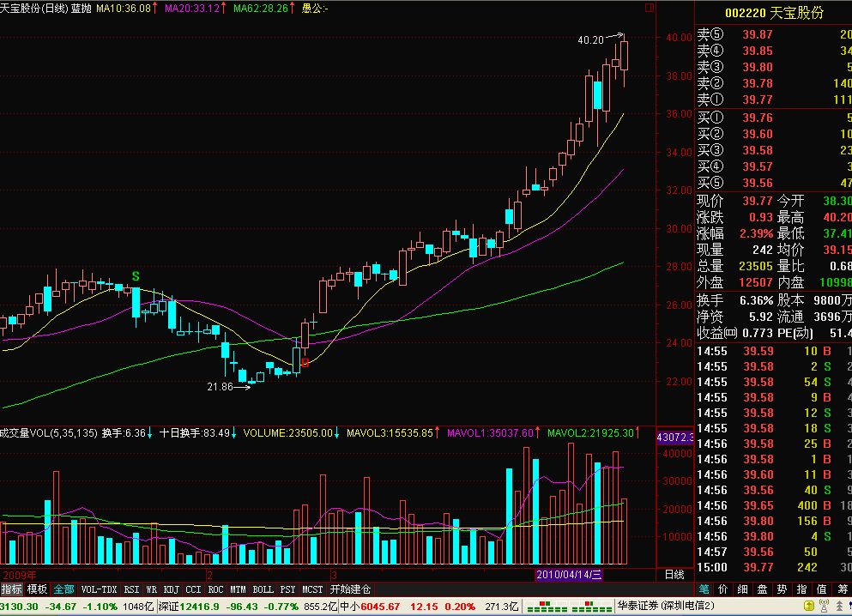Select the BOLL indicator

(x=263, y=589)
